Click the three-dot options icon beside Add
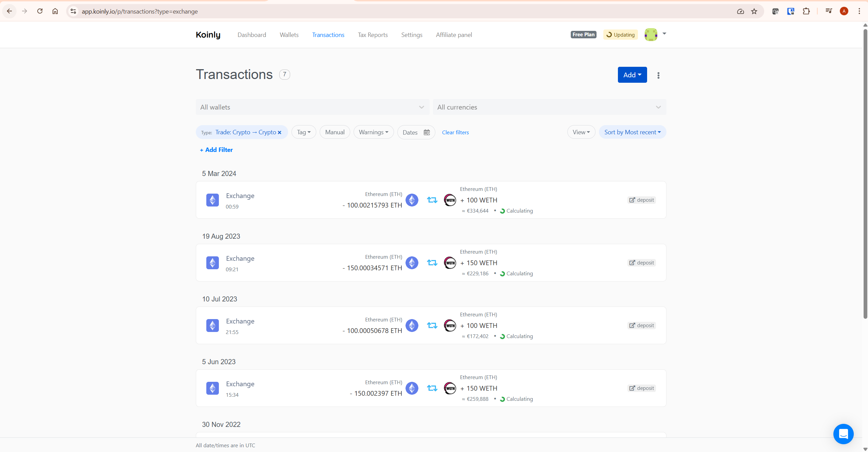868x452 pixels. click(x=658, y=75)
